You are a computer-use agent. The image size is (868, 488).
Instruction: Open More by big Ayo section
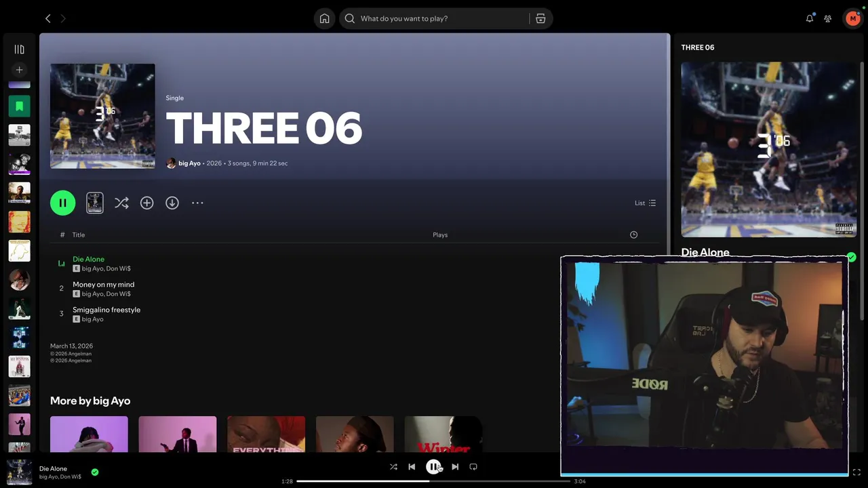(90, 401)
